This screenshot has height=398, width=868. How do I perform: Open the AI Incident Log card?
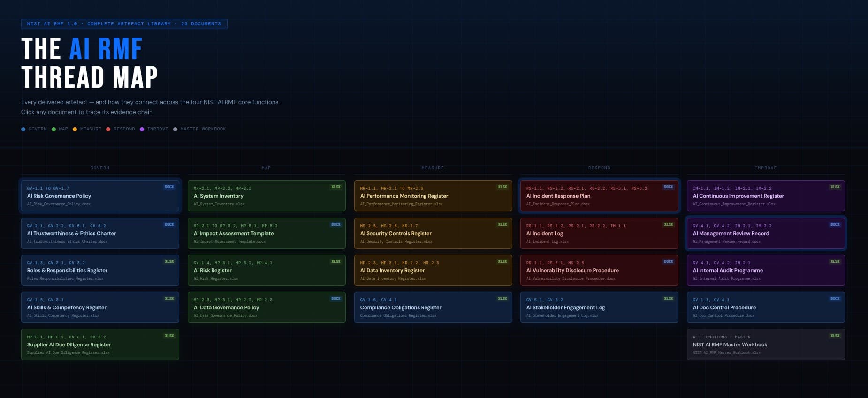coord(599,233)
